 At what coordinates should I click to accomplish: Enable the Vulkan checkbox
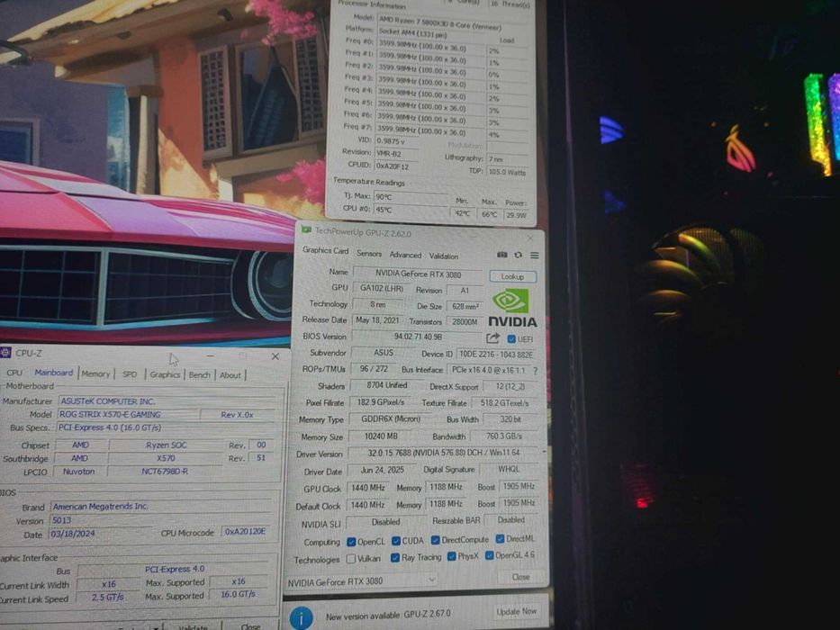click(351, 559)
